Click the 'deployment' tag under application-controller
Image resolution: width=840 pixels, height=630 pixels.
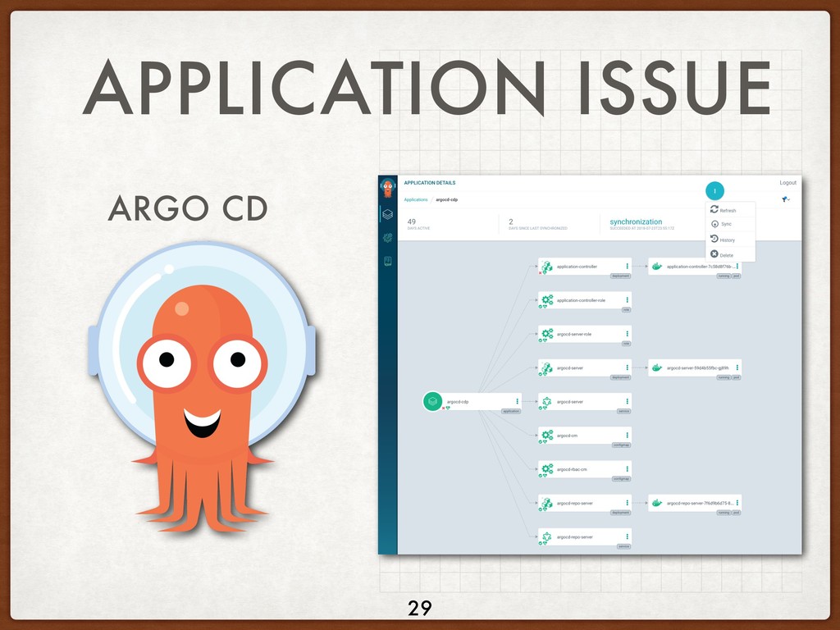(620, 276)
